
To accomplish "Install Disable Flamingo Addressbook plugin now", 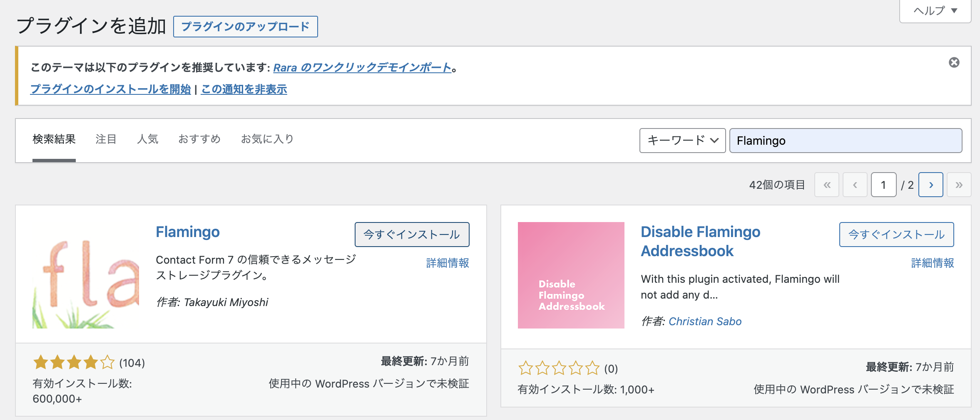I will 896,235.
